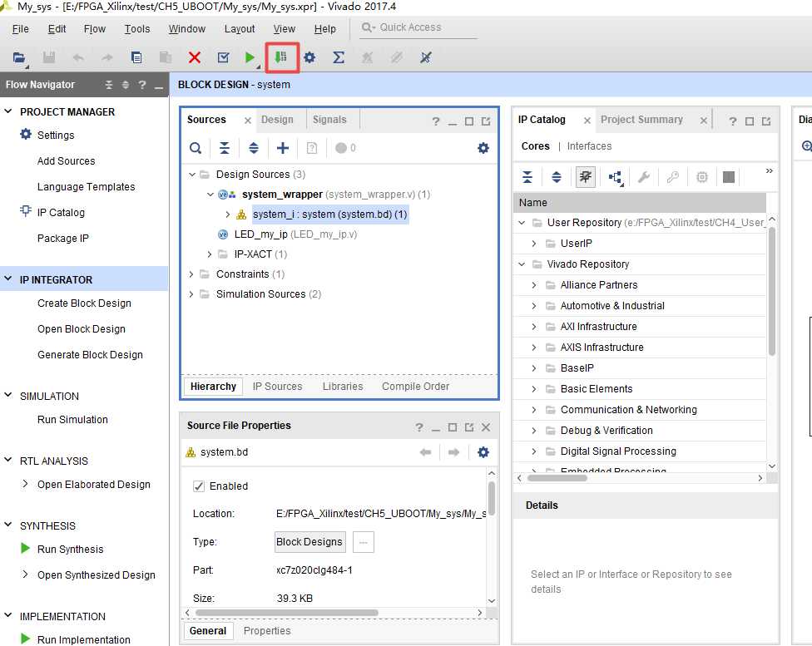
Task: Expand the Constraints folder
Action: pos(191,274)
